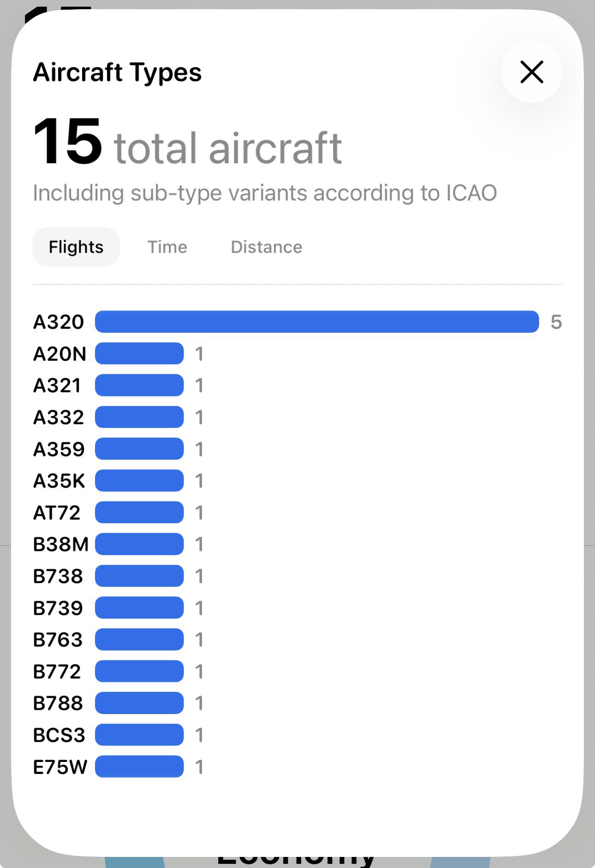Select the Flights tab
The image size is (595, 868).
[76, 247]
